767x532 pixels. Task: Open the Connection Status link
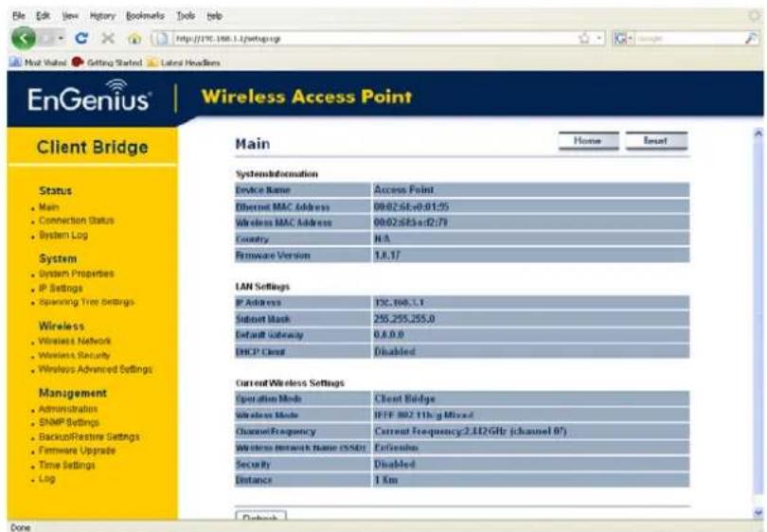point(77,221)
